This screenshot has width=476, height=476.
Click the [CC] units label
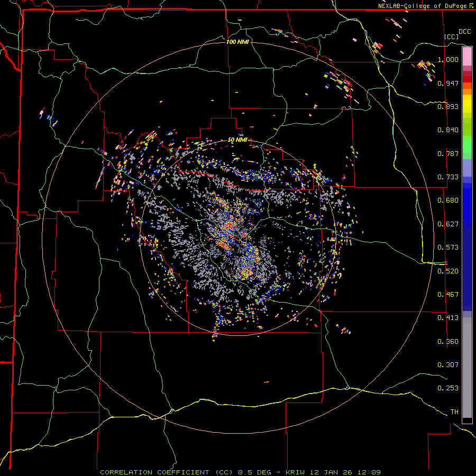pyautogui.click(x=452, y=36)
